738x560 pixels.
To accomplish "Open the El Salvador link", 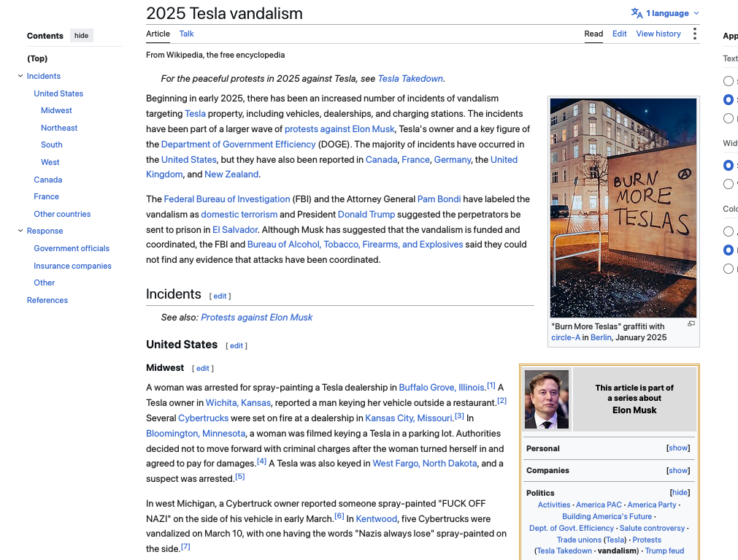I will click(x=235, y=230).
